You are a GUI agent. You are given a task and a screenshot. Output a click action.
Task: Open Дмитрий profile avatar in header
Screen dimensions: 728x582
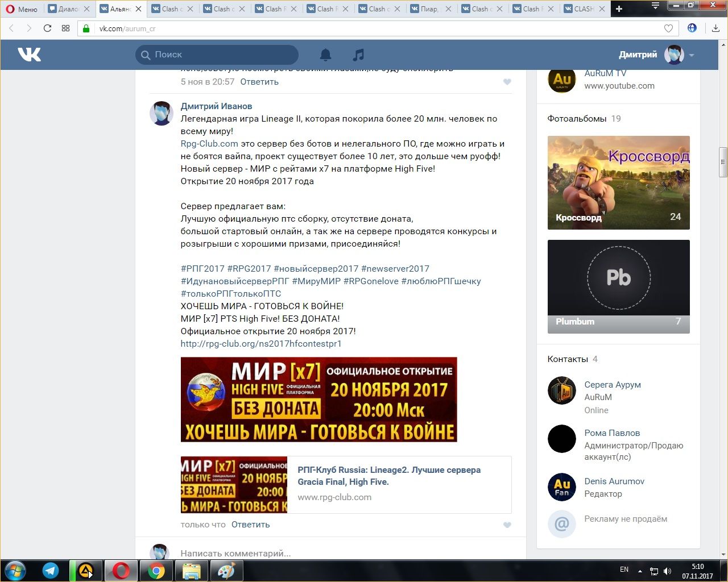tap(674, 55)
